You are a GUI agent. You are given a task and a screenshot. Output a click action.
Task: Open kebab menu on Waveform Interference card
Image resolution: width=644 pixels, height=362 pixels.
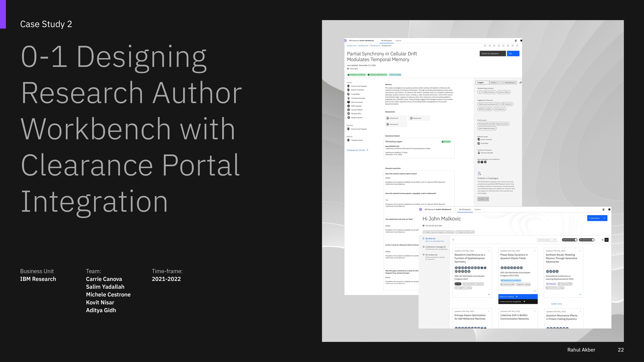[x=489, y=251]
